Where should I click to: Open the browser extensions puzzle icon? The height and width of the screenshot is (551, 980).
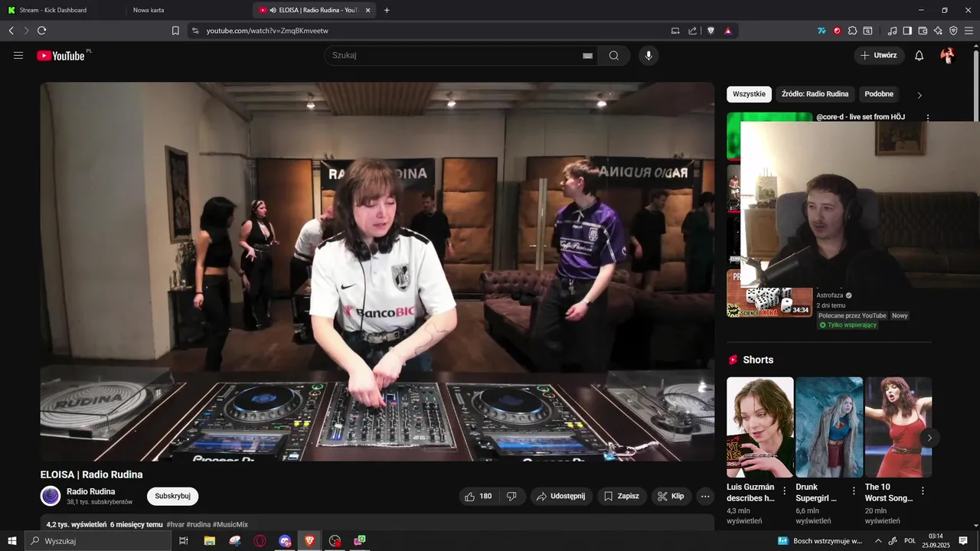point(852,31)
